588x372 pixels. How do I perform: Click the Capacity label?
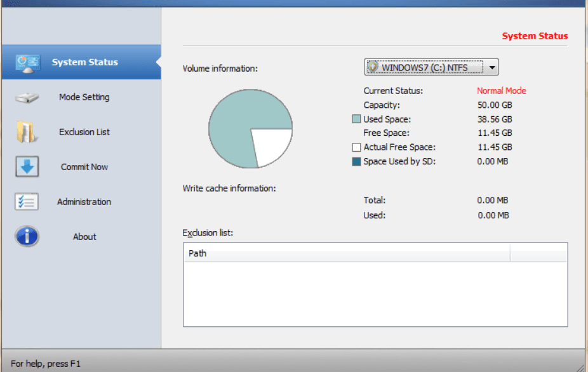click(x=382, y=105)
